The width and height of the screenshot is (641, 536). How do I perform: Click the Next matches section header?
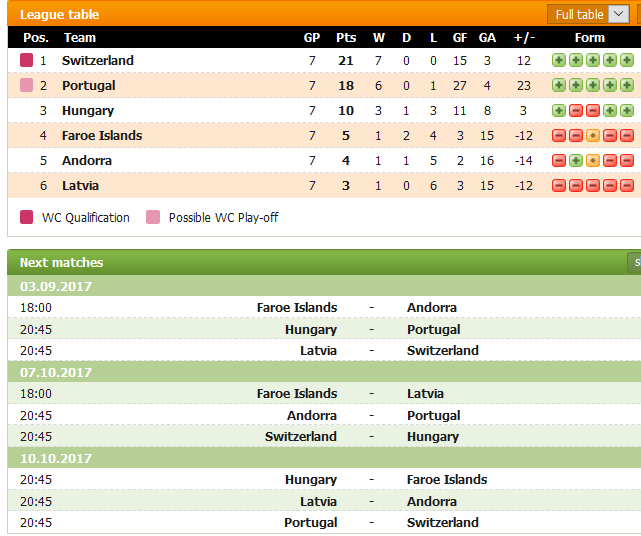click(61, 262)
